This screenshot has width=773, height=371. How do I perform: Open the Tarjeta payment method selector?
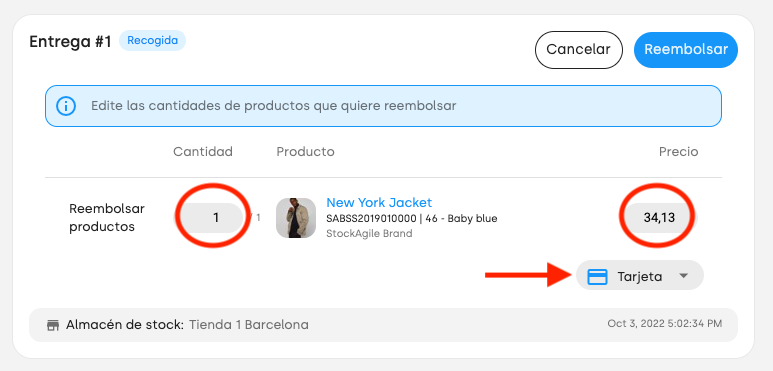click(x=639, y=275)
